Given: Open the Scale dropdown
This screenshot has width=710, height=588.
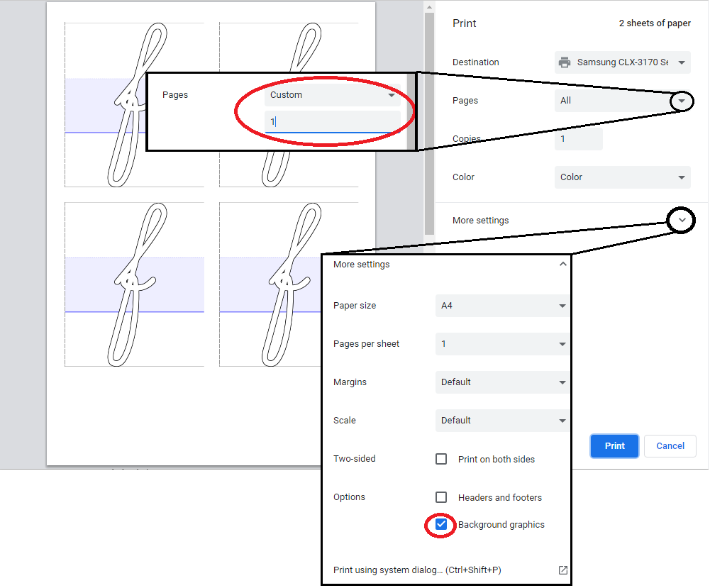Looking at the screenshot, I should pyautogui.click(x=501, y=421).
